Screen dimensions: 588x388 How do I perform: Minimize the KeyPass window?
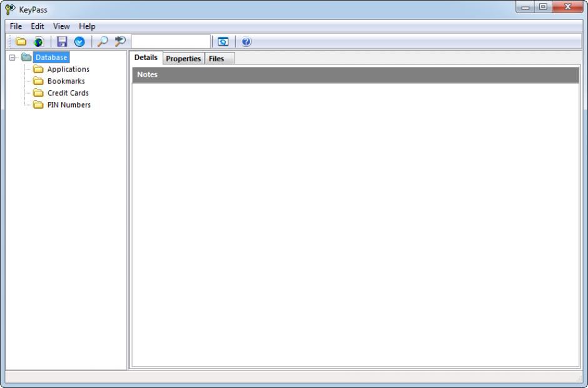[525, 7]
